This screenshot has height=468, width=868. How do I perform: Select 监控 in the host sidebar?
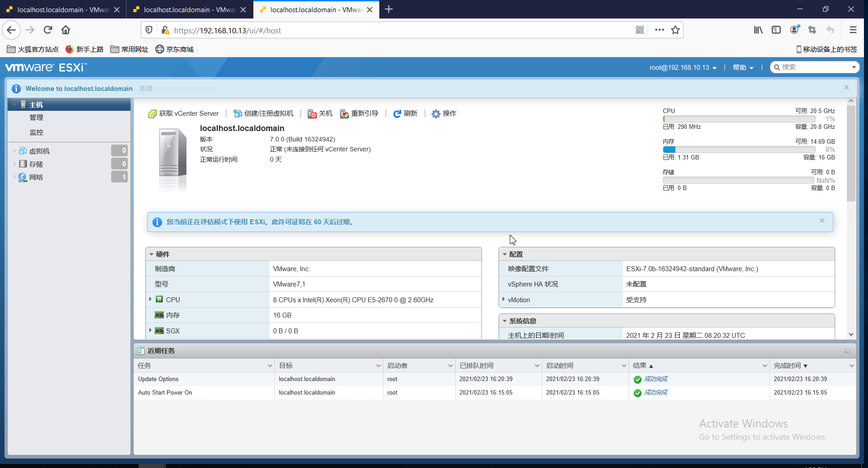pyautogui.click(x=36, y=132)
